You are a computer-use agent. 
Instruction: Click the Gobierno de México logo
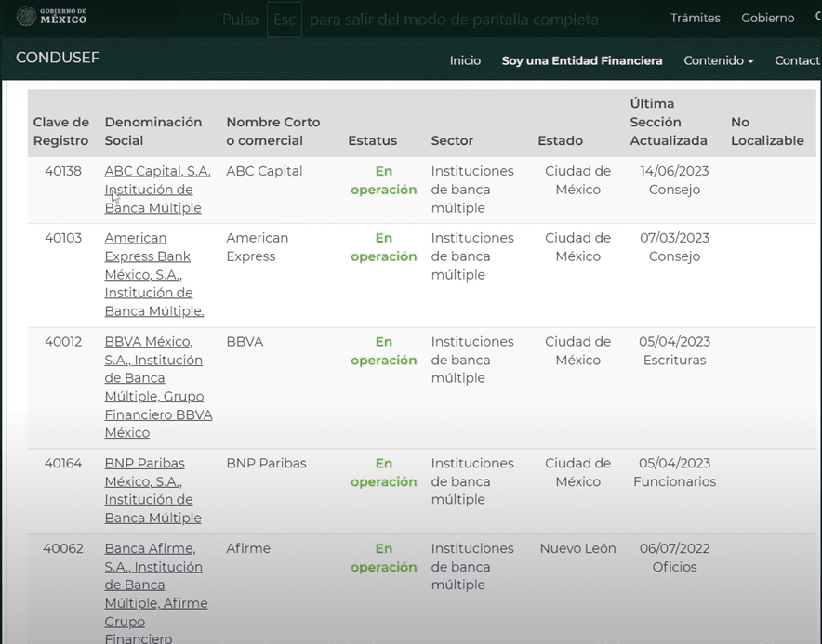[x=53, y=17]
